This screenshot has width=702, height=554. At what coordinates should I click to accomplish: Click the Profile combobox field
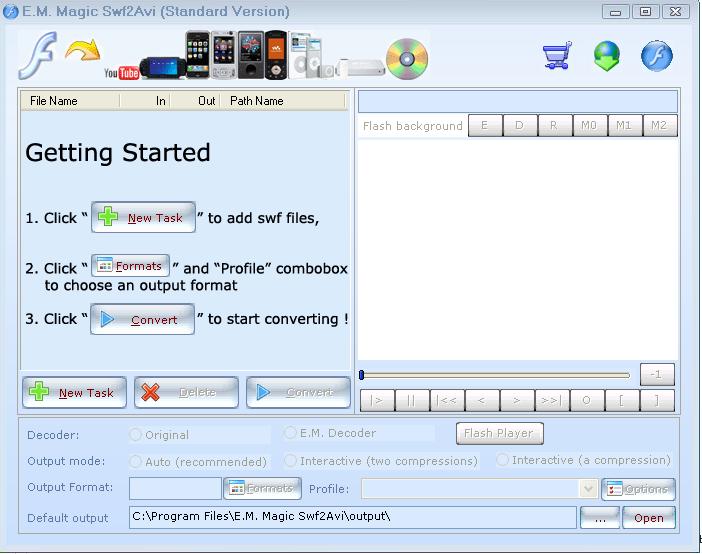479,489
